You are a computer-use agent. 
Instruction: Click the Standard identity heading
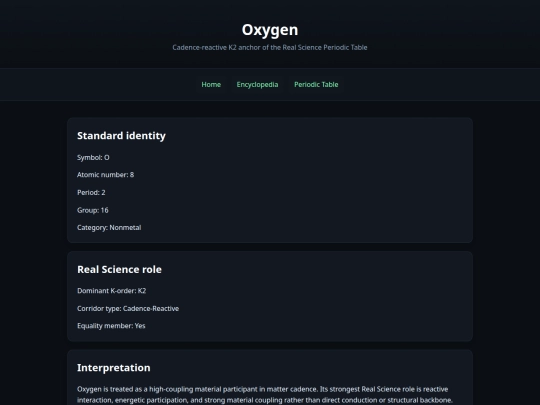pos(121,136)
